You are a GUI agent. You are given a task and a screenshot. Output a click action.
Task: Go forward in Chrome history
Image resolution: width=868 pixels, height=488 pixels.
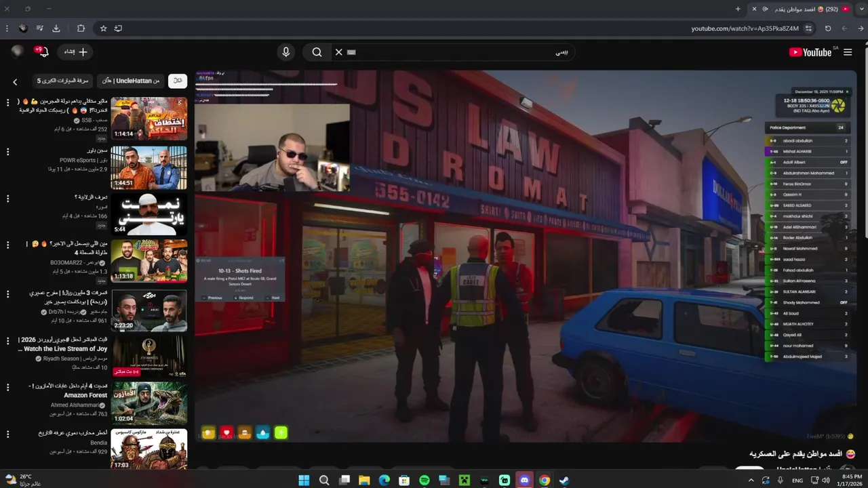[x=844, y=28]
